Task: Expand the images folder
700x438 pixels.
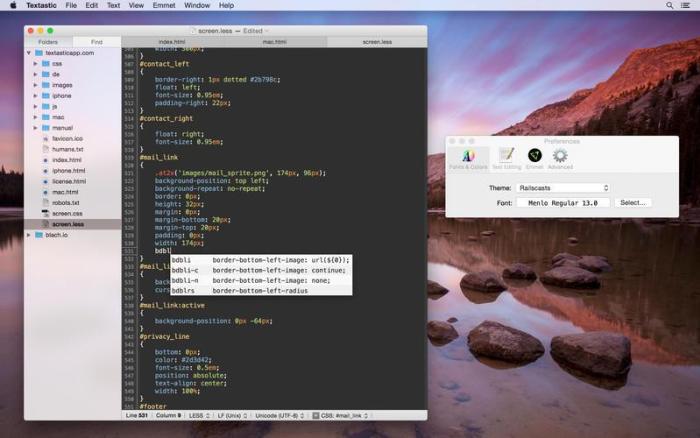Action: point(35,85)
